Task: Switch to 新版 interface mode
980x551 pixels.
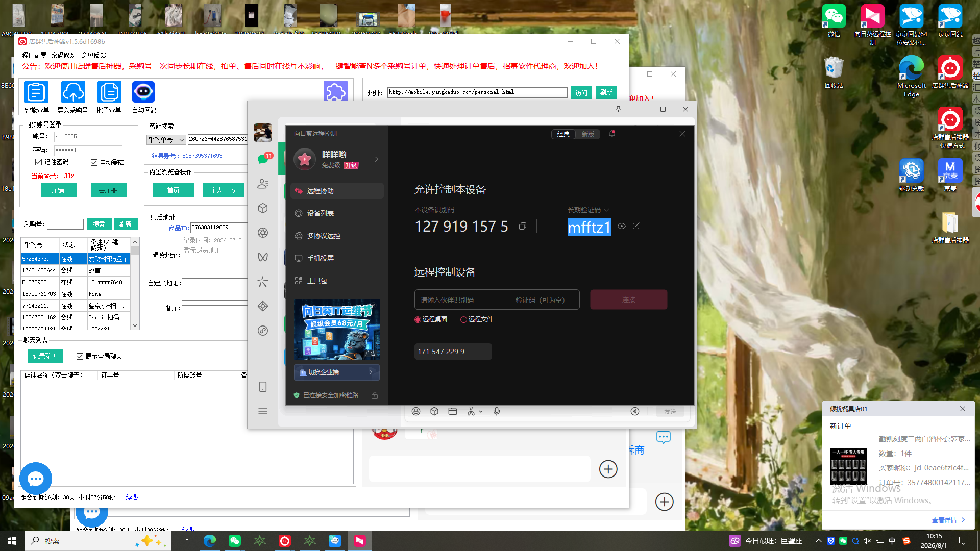Action: [587, 134]
